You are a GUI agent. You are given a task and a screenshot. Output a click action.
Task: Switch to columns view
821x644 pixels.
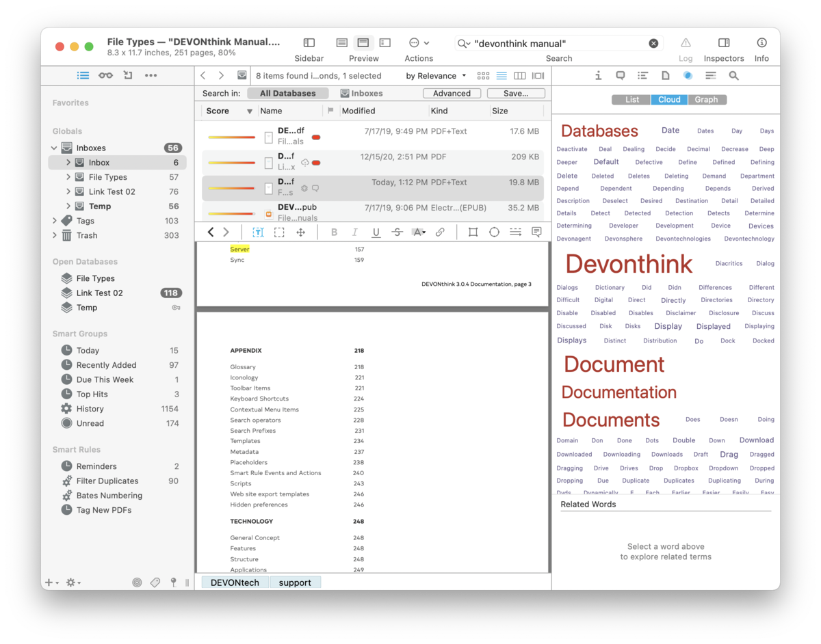520,76
